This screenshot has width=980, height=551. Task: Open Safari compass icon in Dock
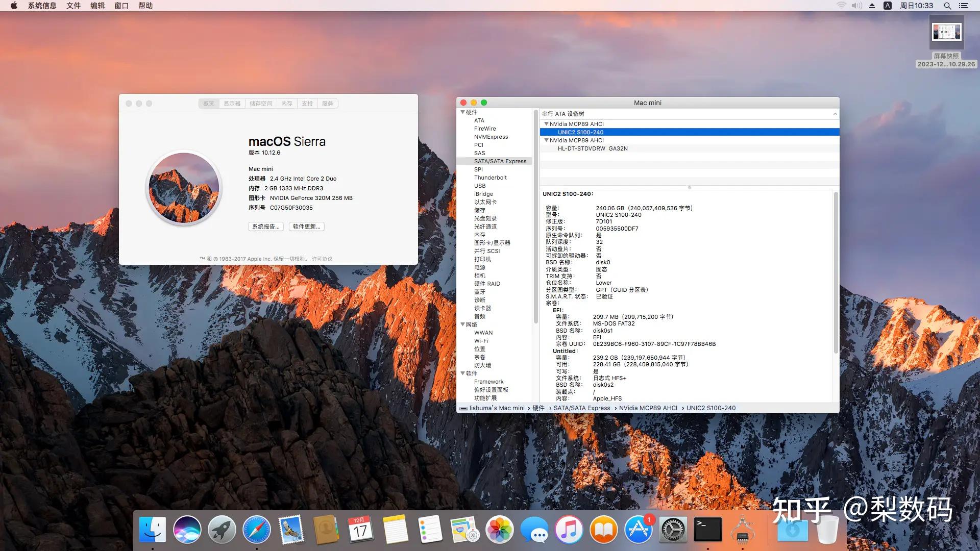(256, 530)
